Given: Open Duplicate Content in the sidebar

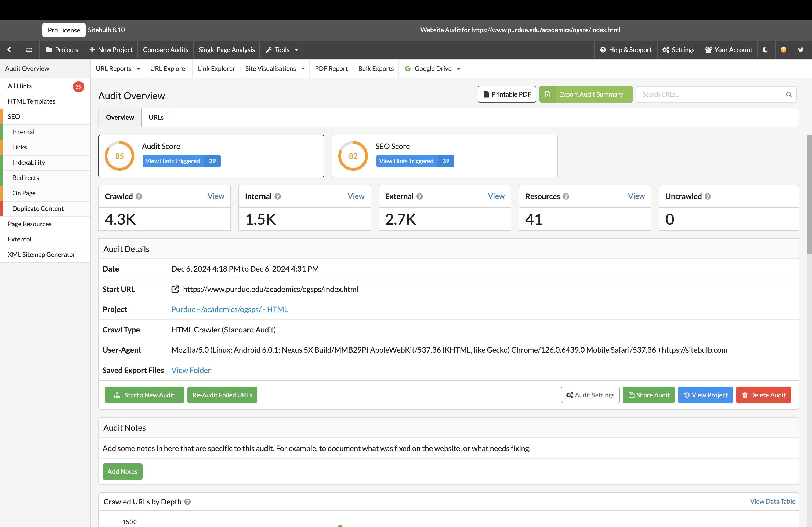Looking at the screenshot, I should (45, 208).
